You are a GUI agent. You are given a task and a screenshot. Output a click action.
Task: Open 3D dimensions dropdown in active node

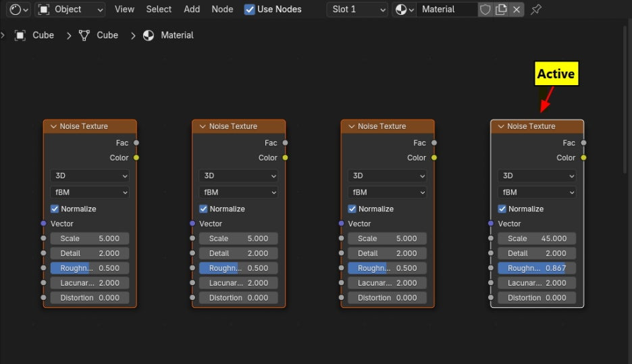537,176
